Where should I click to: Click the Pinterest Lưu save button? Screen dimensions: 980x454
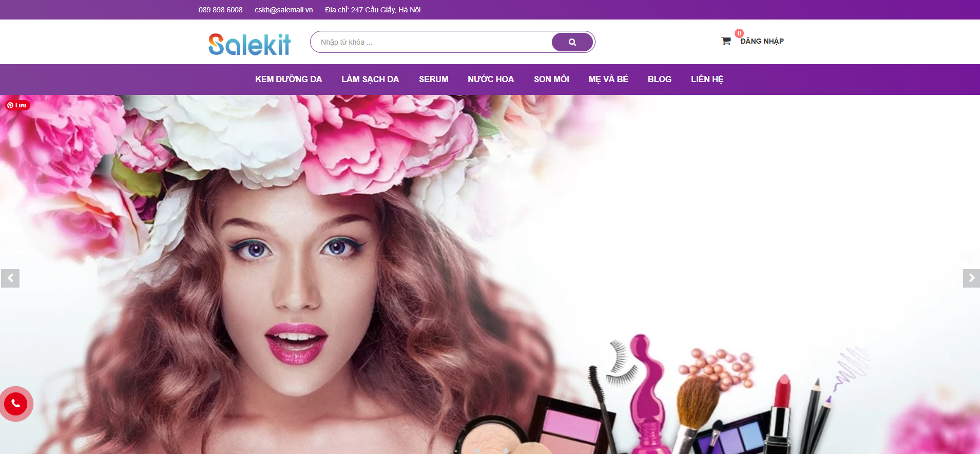[x=17, y=105]
